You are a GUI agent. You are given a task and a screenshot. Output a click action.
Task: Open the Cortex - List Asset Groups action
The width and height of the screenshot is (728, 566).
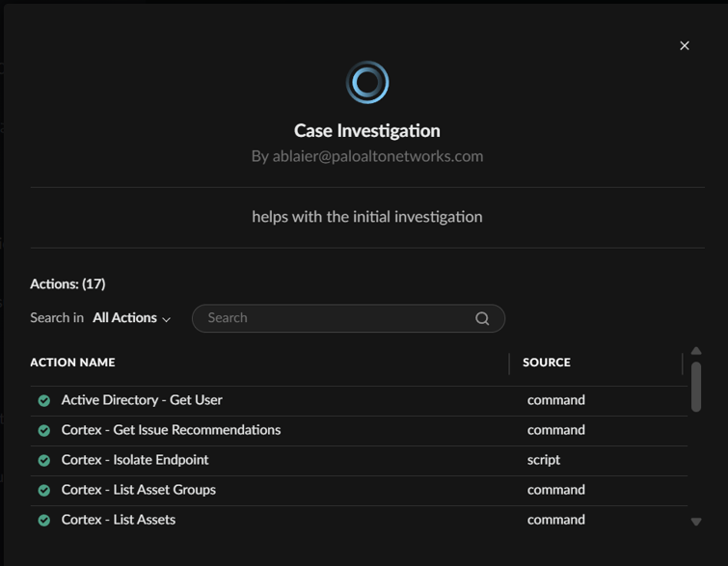(x=139, y=490)
